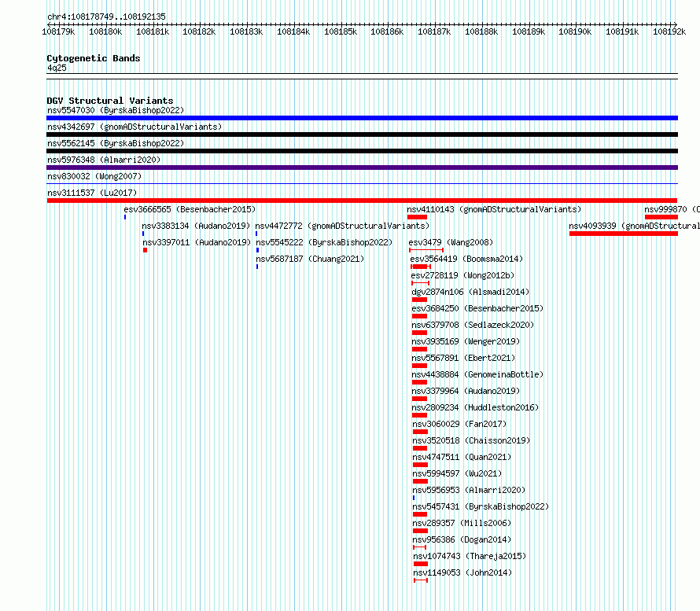
Task: Select the purple bar under nsv5976348
Action: (x=362, y=167)
